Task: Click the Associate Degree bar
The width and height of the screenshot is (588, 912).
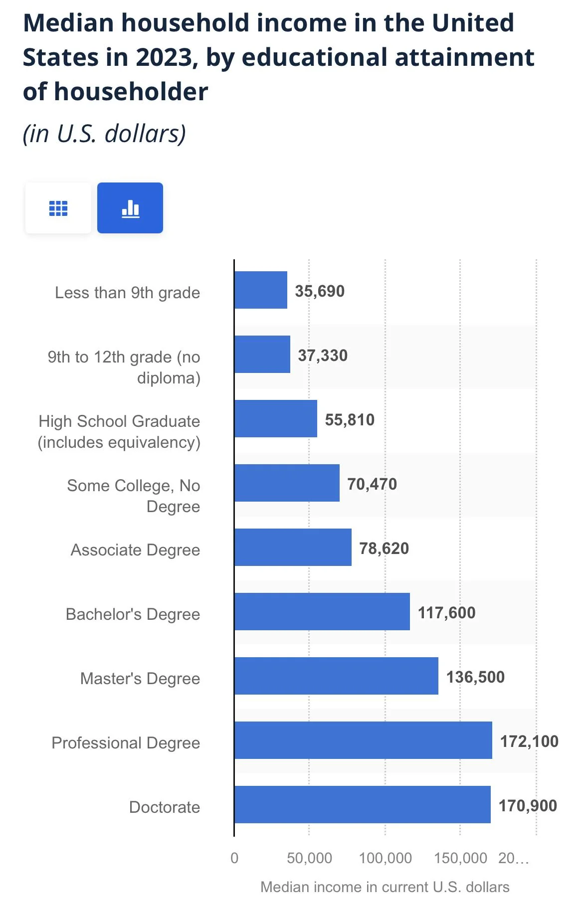Action: click(293, 547)
